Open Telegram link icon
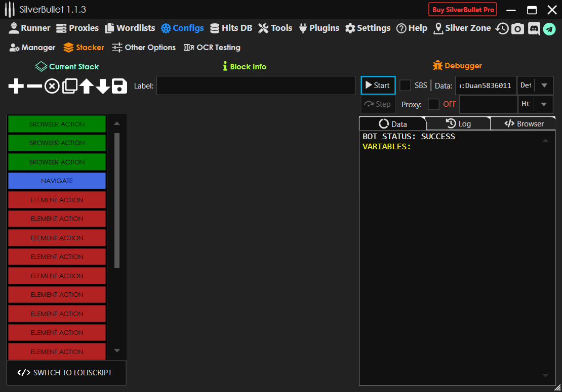The height and width of the screenshot is (392, 562). pyautogui.click(x=549, y=29)
